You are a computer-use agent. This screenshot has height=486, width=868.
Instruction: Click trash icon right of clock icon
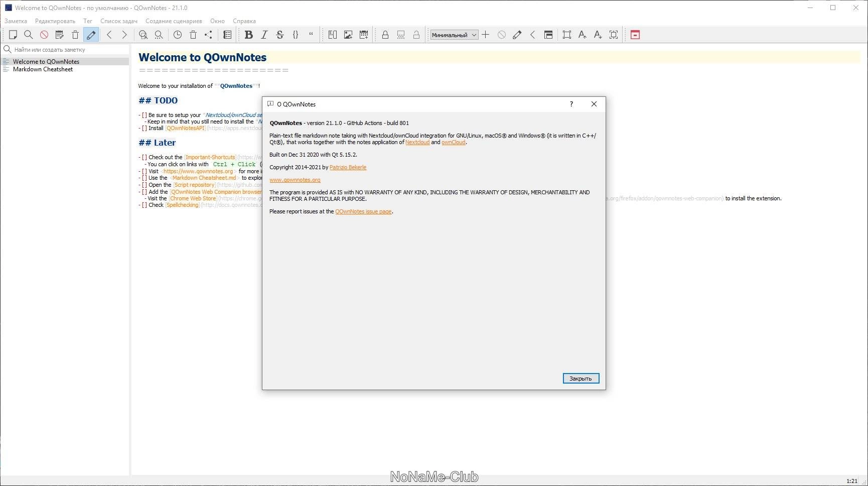[x=193, y=35]
